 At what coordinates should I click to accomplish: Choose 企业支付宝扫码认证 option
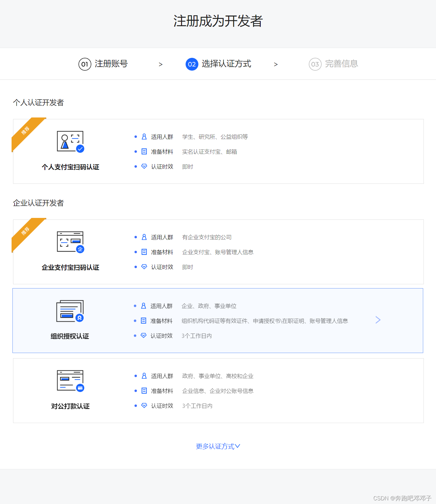[71, 268]
